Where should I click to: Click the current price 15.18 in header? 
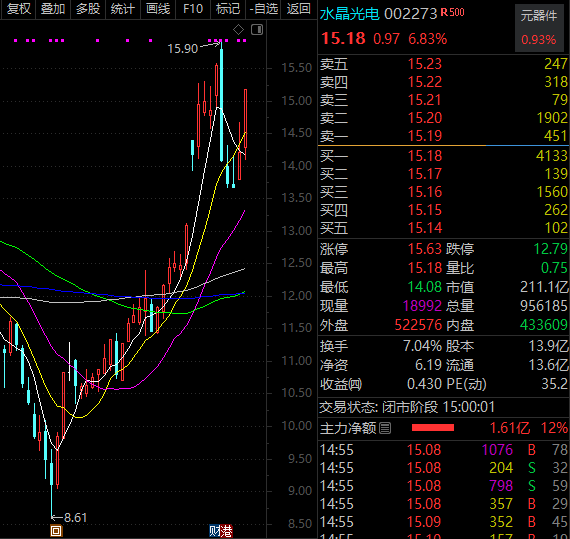coord(343,39)
